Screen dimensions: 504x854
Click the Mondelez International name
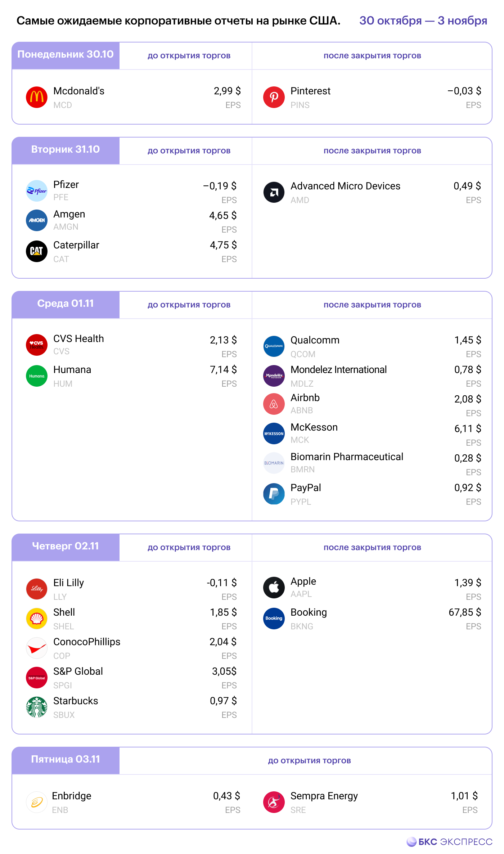pos(338,370)
